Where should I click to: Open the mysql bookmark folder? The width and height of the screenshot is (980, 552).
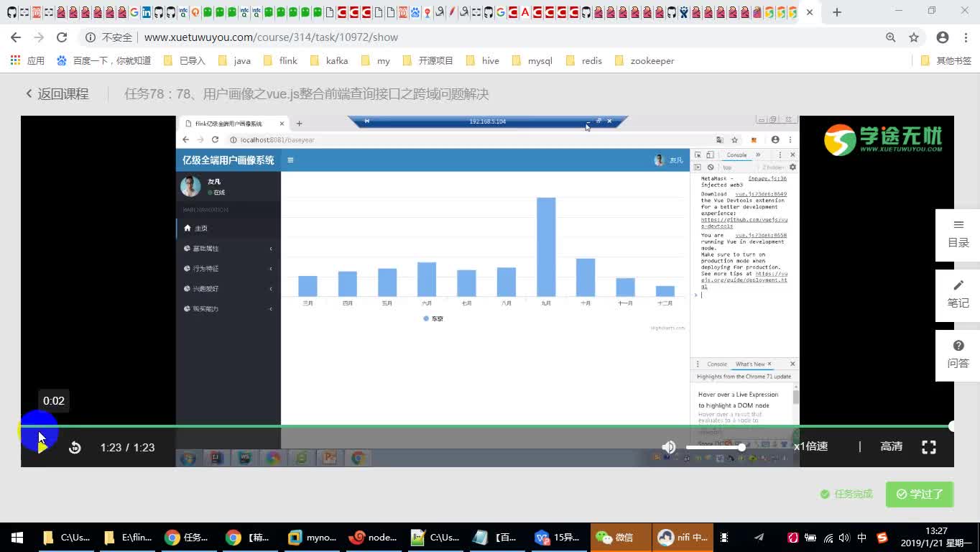pos(532,60)
